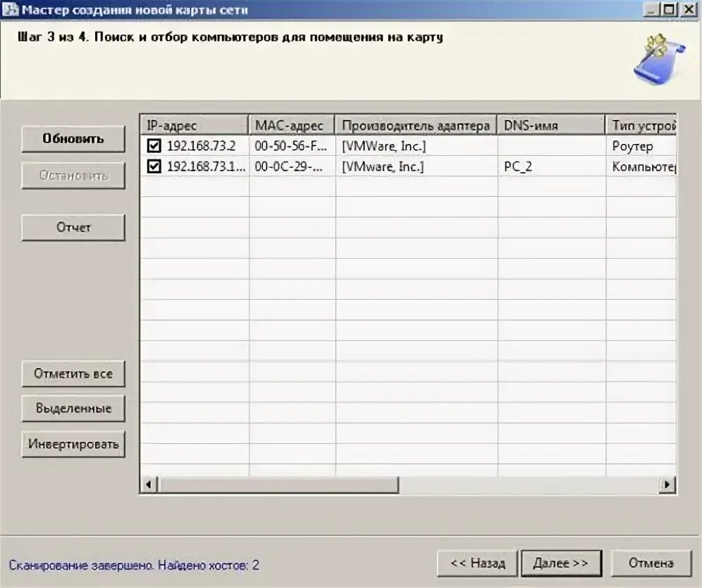
Task: Uncheck the PC_2 host row checkbox
Action: [x=154, y=166]
